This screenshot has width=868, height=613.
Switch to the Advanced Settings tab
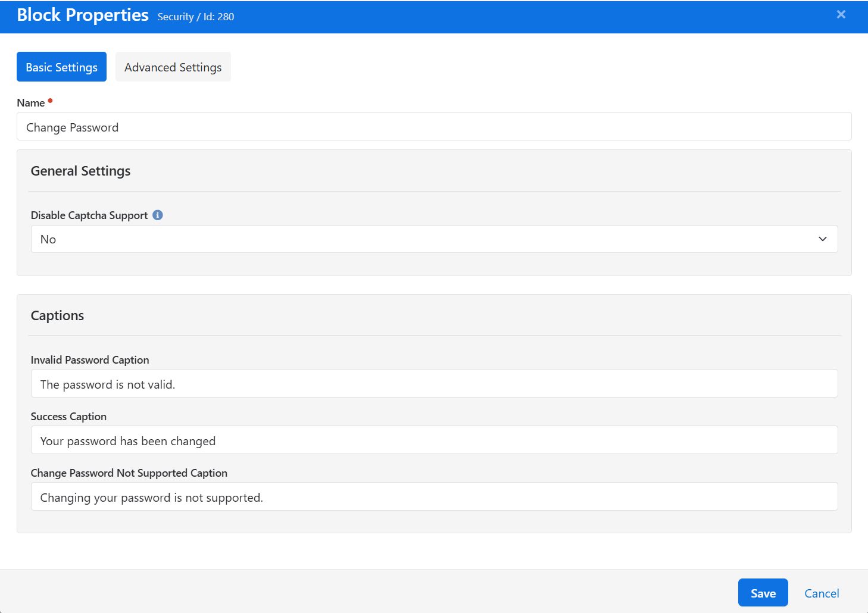173,67
